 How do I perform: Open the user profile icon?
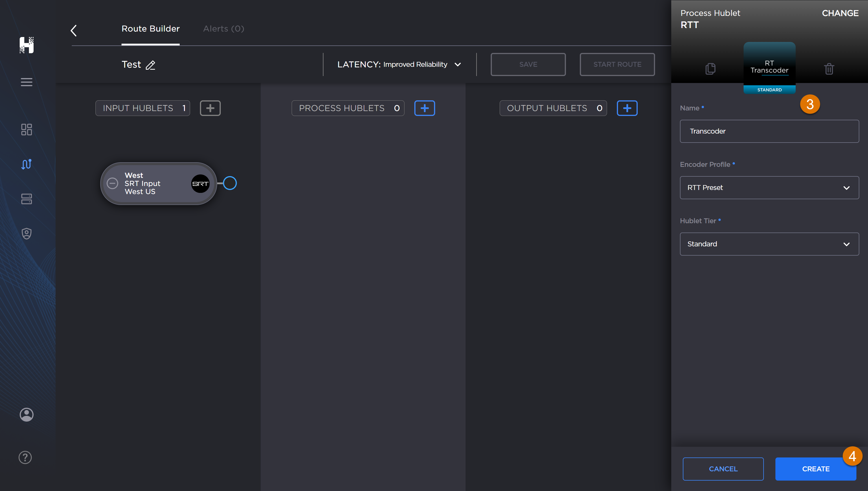26,414
